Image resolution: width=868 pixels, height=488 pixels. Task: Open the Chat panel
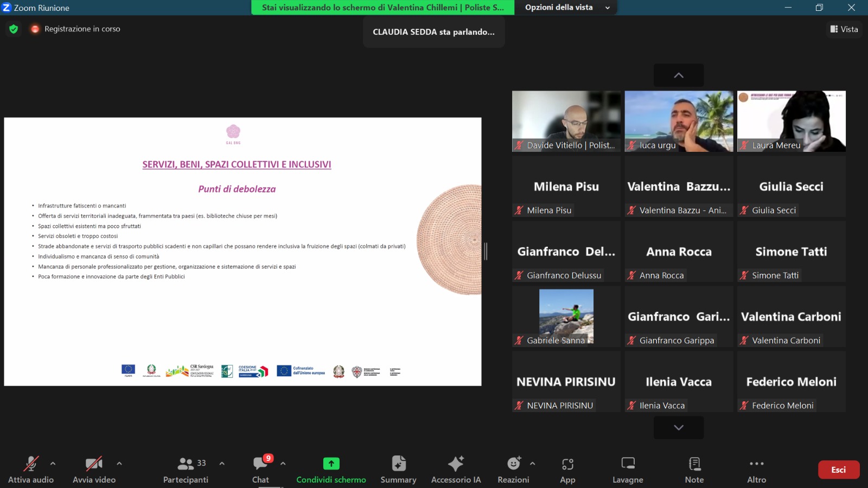click(x=261, y=470)
